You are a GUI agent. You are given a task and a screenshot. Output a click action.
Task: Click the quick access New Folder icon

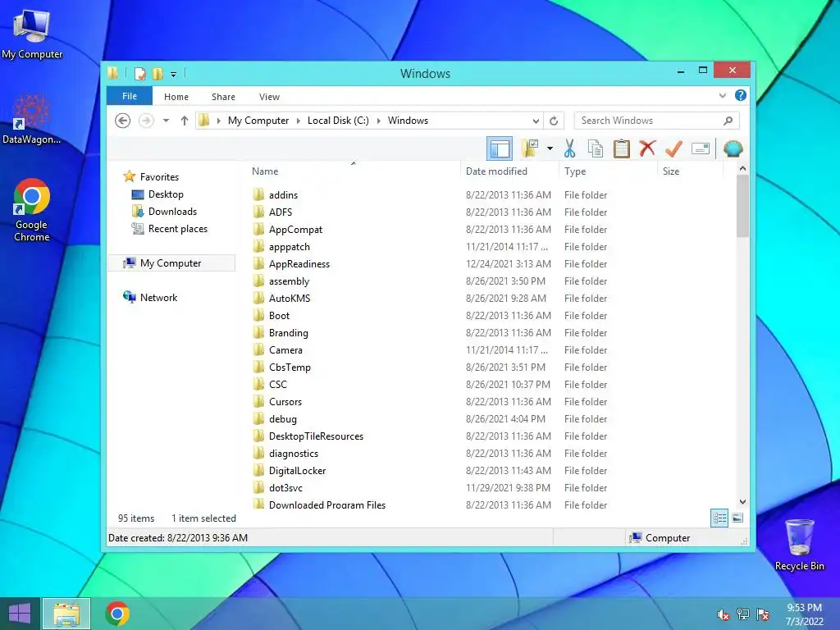157,73
